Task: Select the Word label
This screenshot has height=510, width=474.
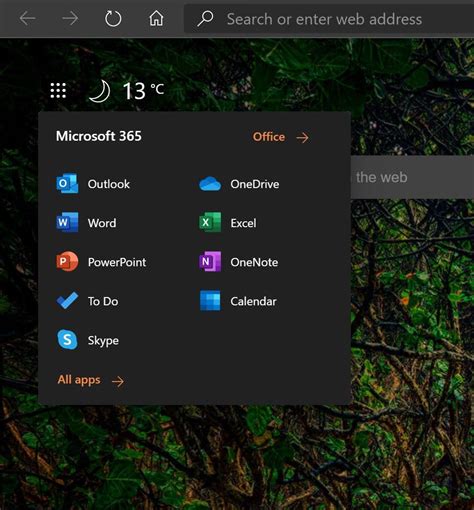Action: pos(102,223)
